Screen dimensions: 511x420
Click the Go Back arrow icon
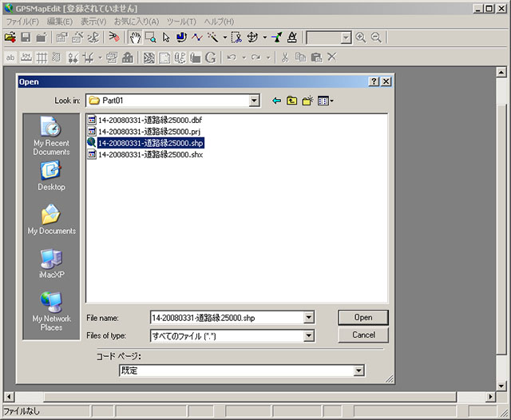click(x=277, y=101)
